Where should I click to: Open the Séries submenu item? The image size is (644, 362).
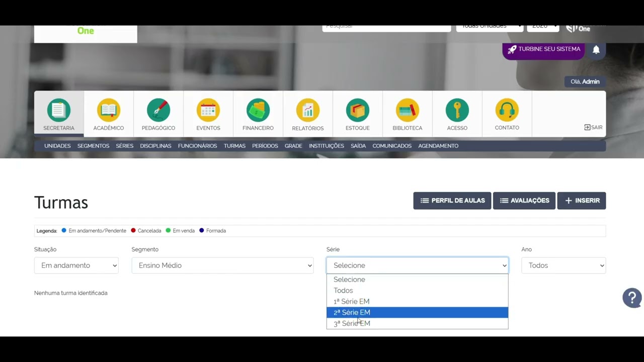[x=124, y=146]
